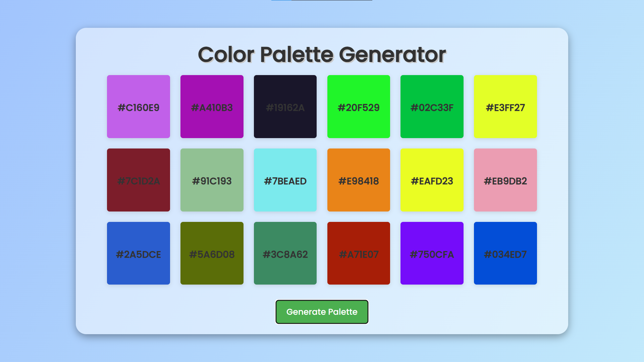Select the #E3FF27 yellow swatch
Image resolution: width=644 pixels, height=362 pixels.
click(505, 107)
